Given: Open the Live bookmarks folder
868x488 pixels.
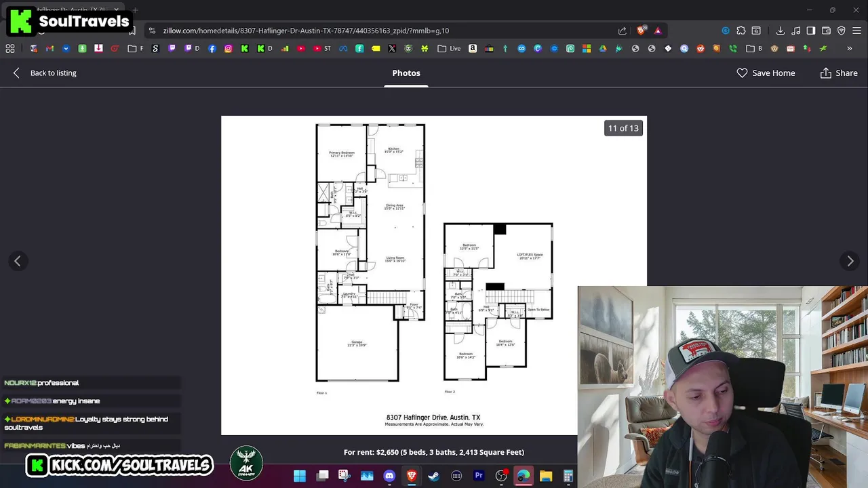Looking at the screenshot, I should click(x=449, y=49).
